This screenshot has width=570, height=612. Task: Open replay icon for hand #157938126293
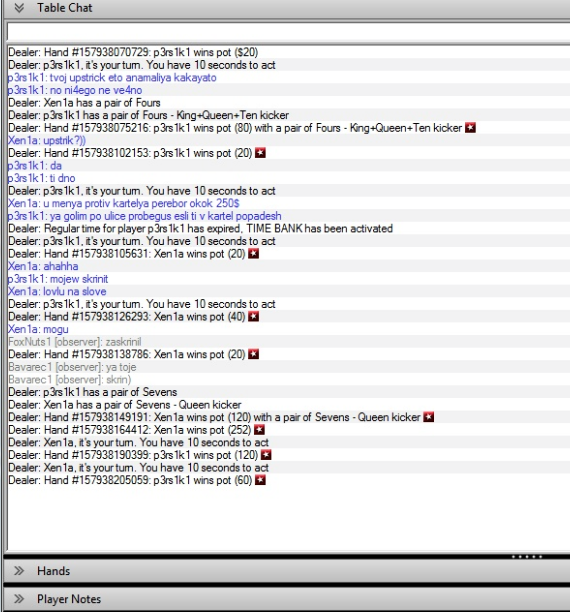pos(253,317)
